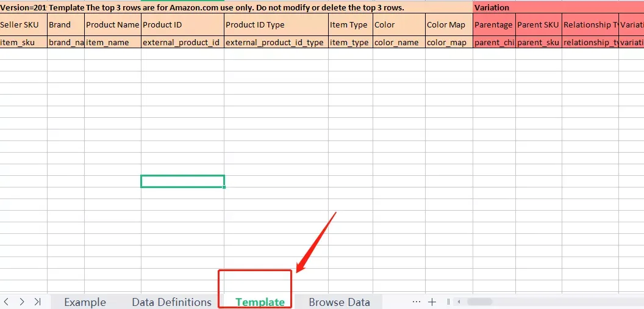644x309 pixels.
Task: Select the external_product_id cell
Action: coord(182,42)
